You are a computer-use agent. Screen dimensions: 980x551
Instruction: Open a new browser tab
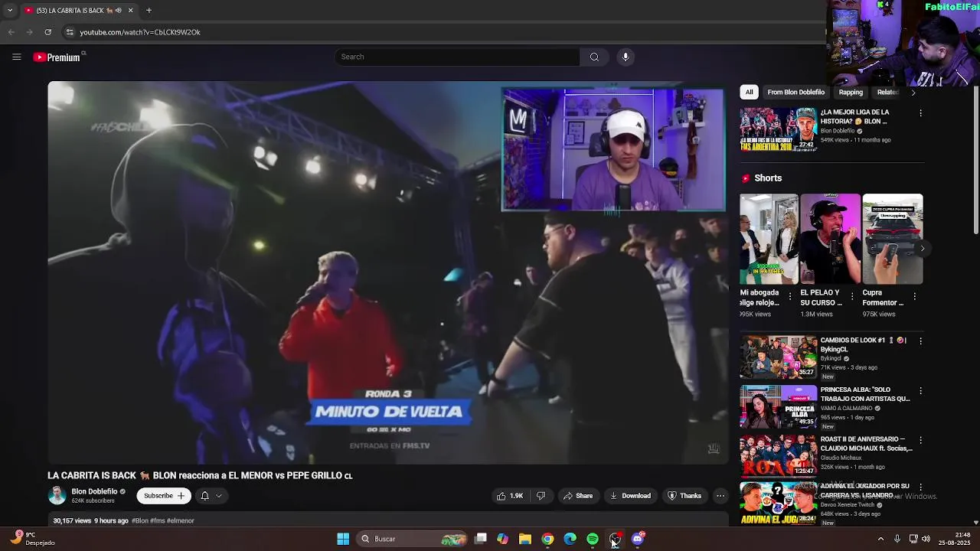tap(149, 11)
